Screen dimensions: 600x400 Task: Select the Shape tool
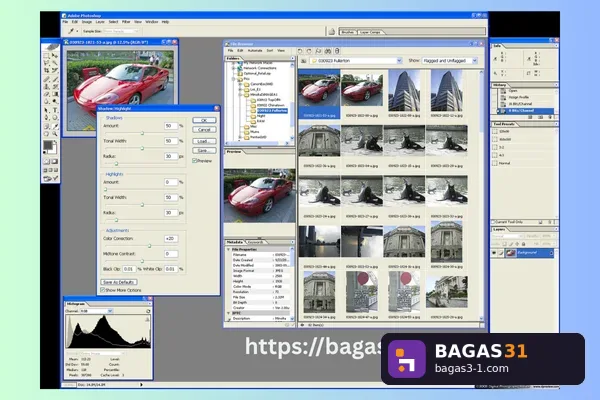coord(55,118)
